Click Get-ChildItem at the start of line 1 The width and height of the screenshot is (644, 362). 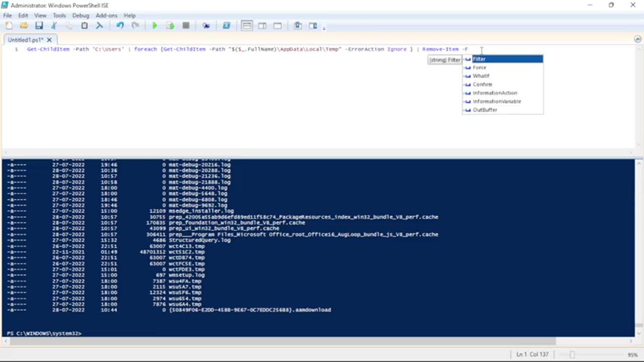[48, 49]
